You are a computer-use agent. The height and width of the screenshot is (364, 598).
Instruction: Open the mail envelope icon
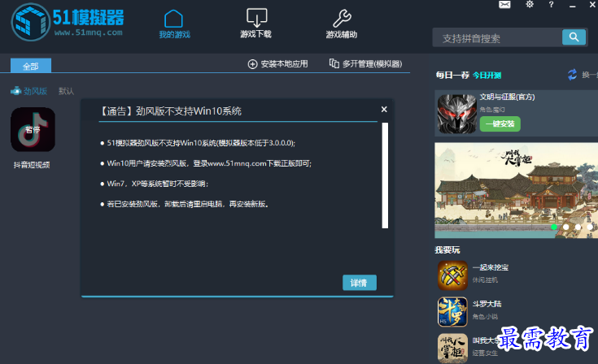tap(504, 5)
